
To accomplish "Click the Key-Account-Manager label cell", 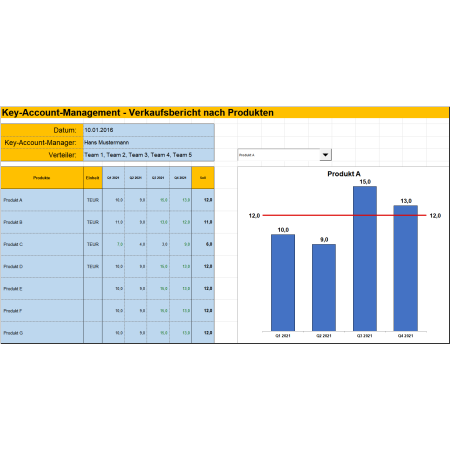I will (x=42, y=143).
